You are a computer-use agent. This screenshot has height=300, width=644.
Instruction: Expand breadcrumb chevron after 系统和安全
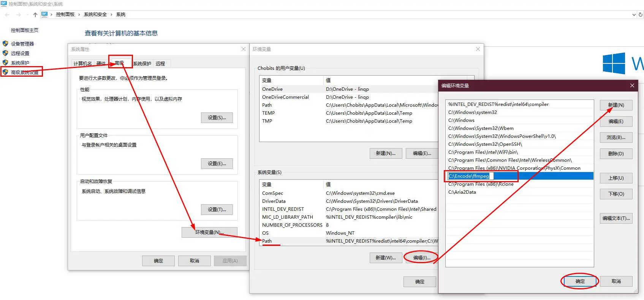click(111, 14)
